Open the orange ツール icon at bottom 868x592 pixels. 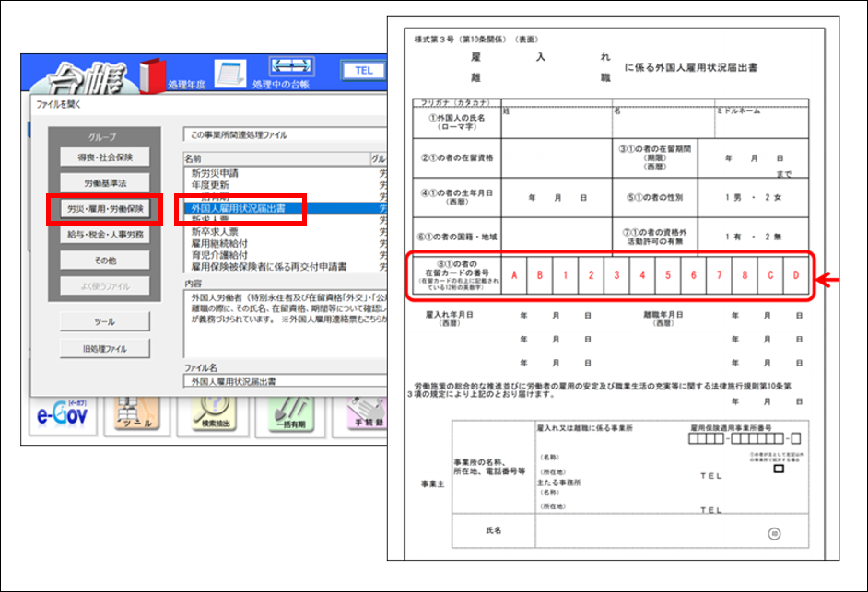tap(137, 415)
